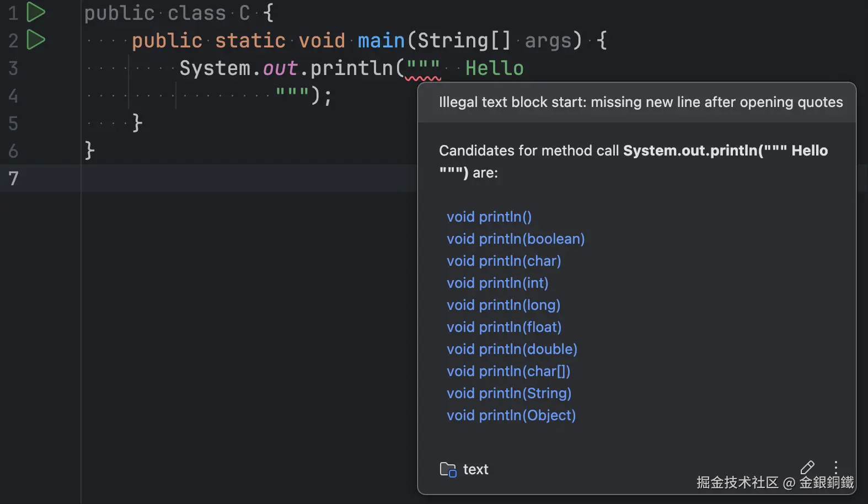
Task: Open the void println(char[]) link
Action: [508, 371]
